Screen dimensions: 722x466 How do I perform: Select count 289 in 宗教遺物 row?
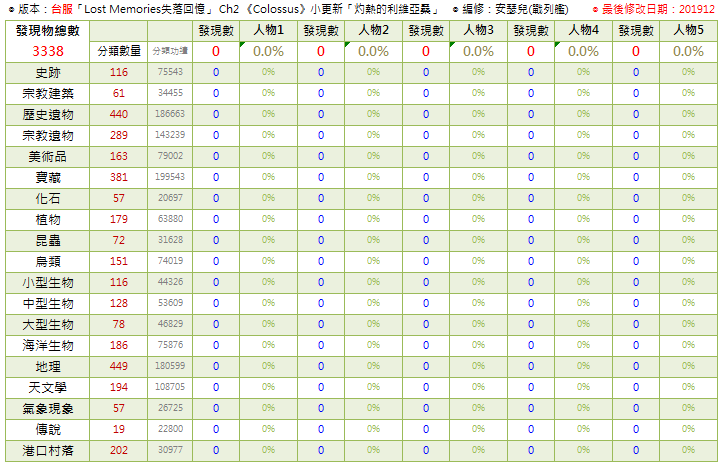point(119,135)
